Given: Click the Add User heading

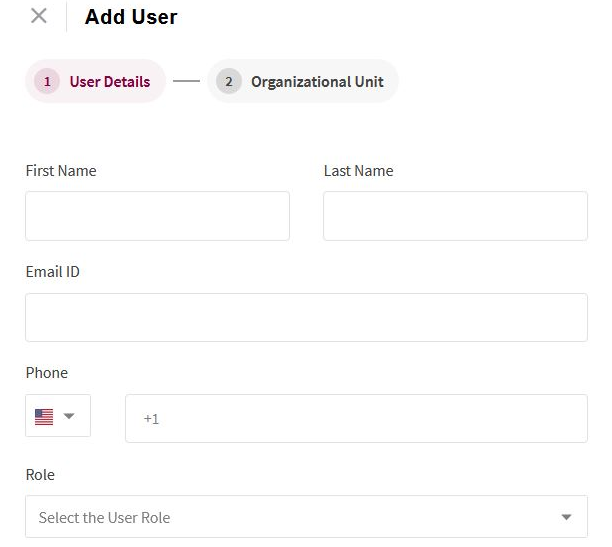Looking at the screenshot, I should (131, 17).
